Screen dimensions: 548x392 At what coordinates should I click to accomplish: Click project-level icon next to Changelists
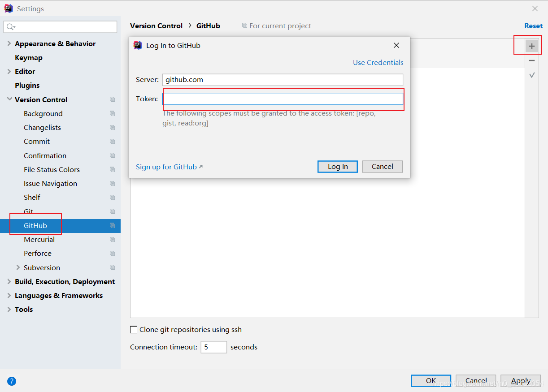coord(112,128)
